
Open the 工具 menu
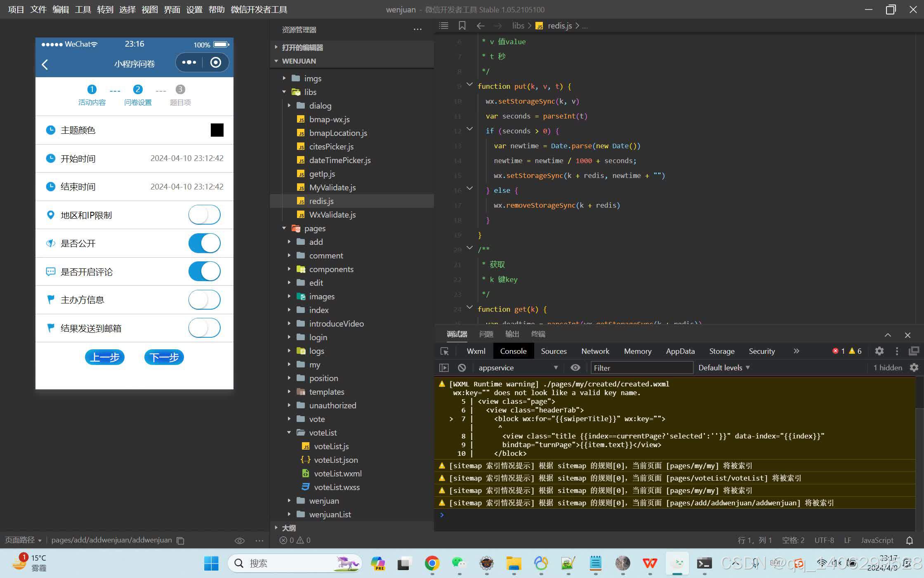[82, 9]
